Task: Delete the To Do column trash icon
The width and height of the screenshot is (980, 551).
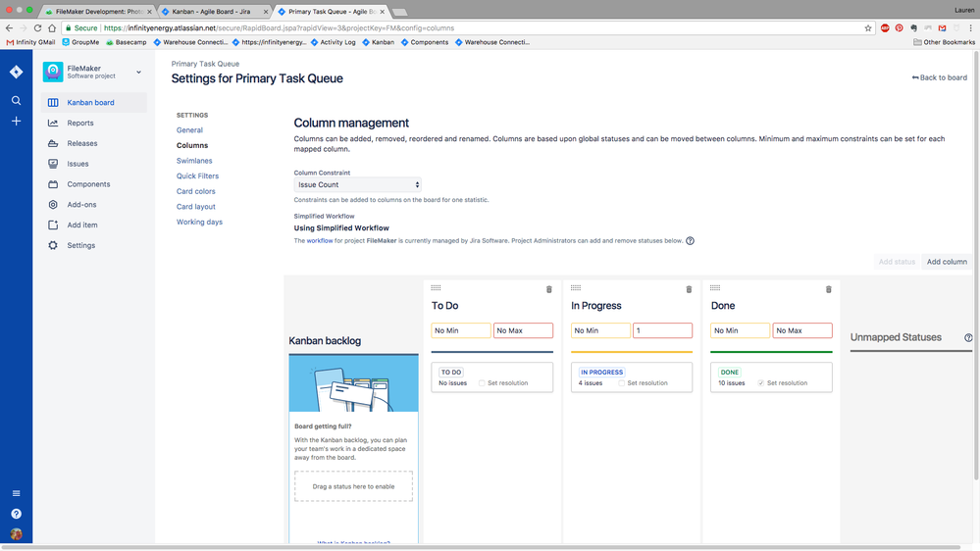Action: click(x=549, y=289)
